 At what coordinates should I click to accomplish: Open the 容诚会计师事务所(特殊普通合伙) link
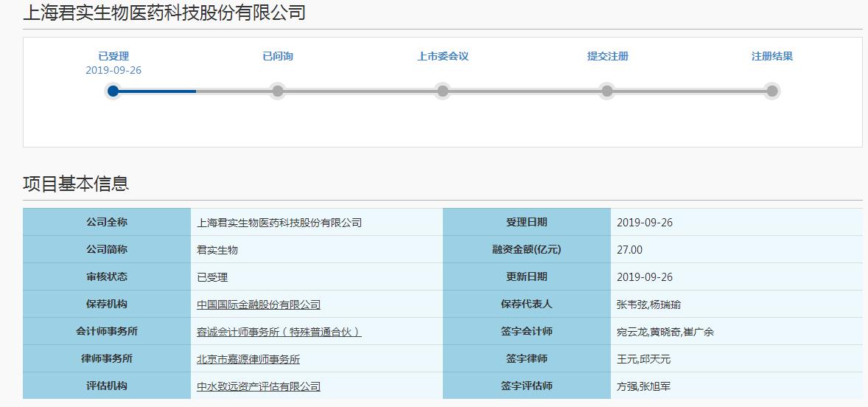click(x=279, y=332)
